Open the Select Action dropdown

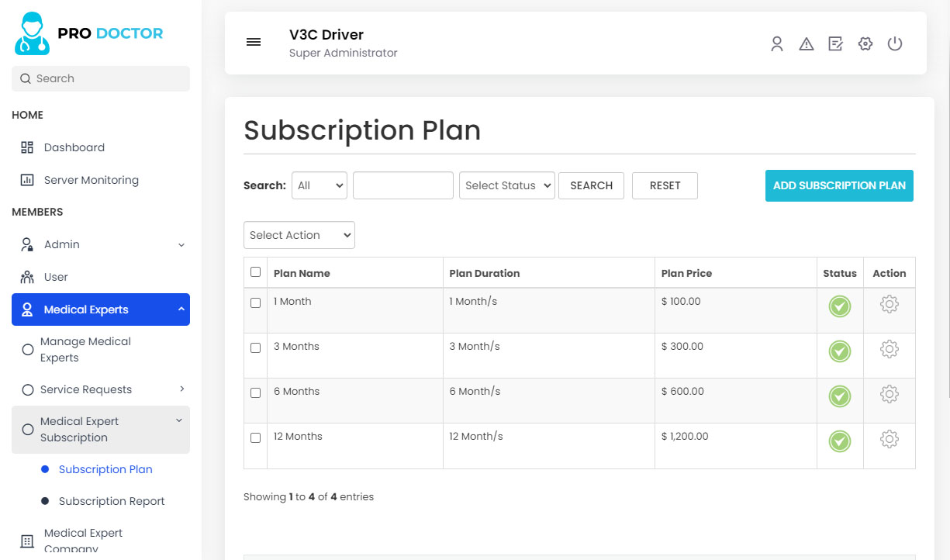299,235
